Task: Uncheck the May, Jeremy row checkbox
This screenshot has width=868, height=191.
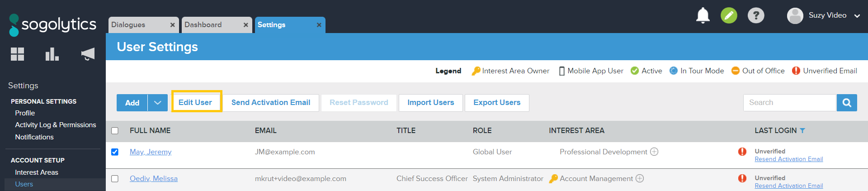Action: [115, 152]
